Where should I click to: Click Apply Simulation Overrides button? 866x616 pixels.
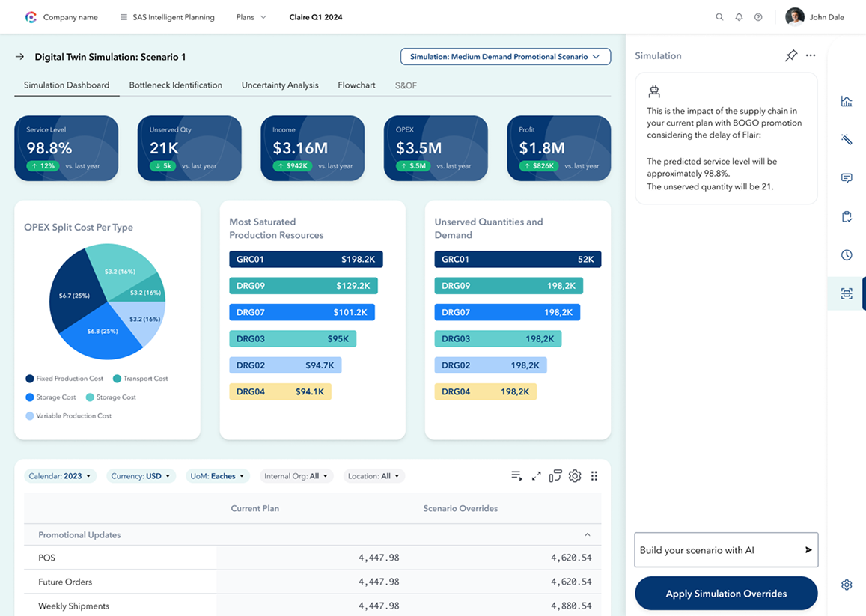(726, 594)
